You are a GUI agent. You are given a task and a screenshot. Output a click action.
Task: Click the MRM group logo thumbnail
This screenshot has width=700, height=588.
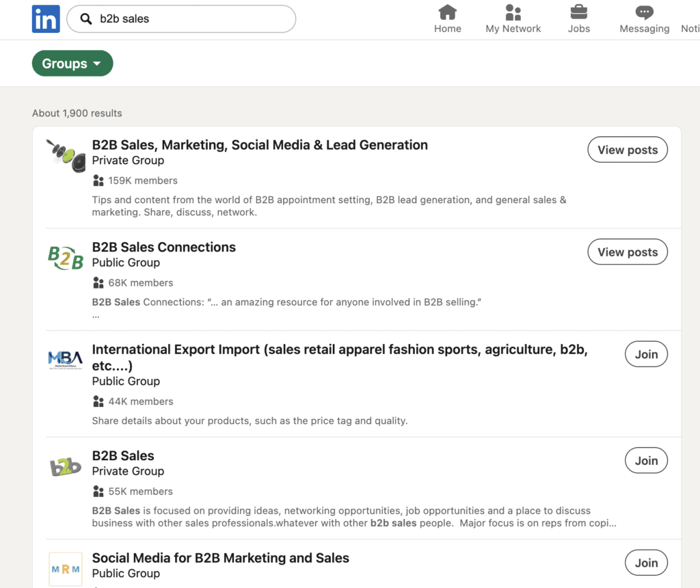(65, 568)
